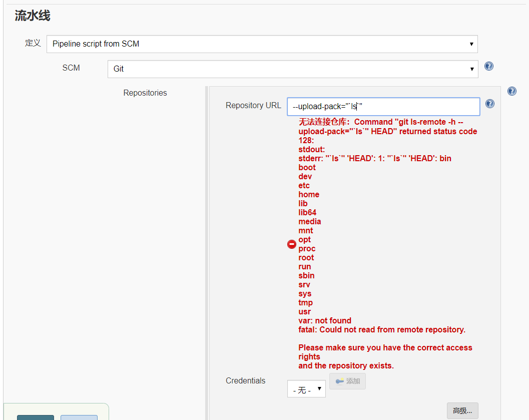Click the 'sbin' line in error output
This screenshot has height=420, width=529.
pos(306,276)
